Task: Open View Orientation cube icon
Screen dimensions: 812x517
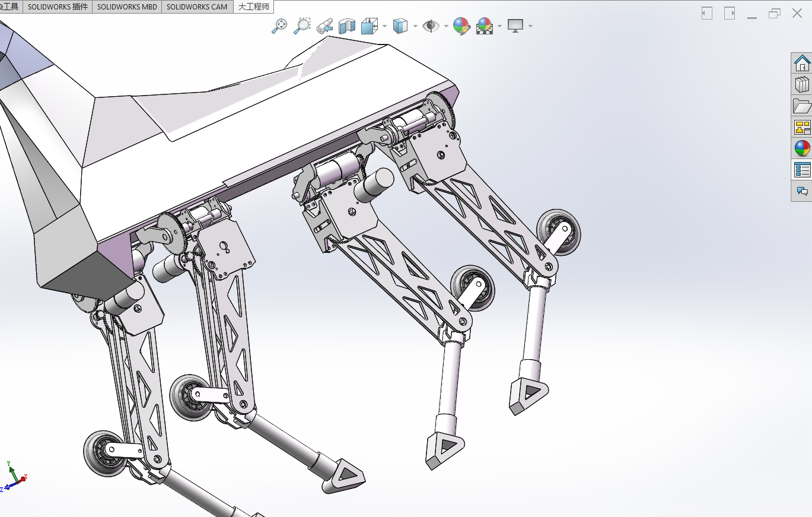Action: coord(370,26)
